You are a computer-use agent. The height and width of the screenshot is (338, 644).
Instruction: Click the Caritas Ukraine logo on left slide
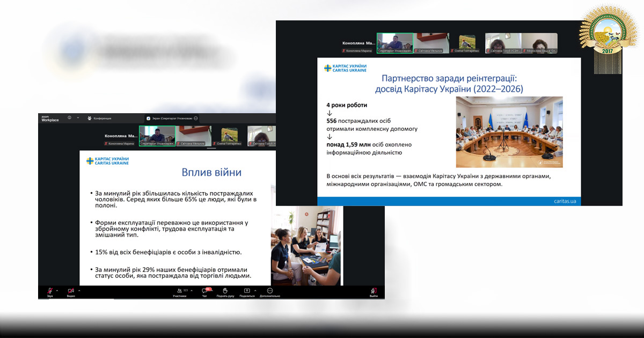coord(107,160)
